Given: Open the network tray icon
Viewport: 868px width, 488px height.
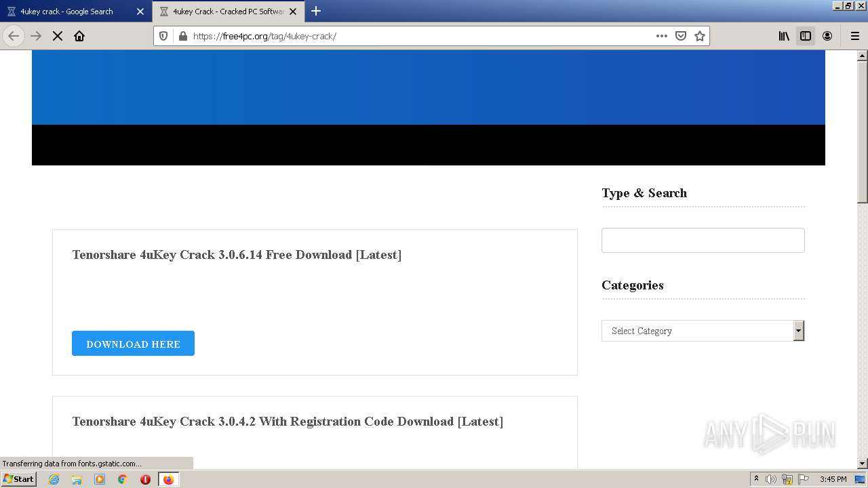Looking at the screenshot, I should (x=787, y=479).
